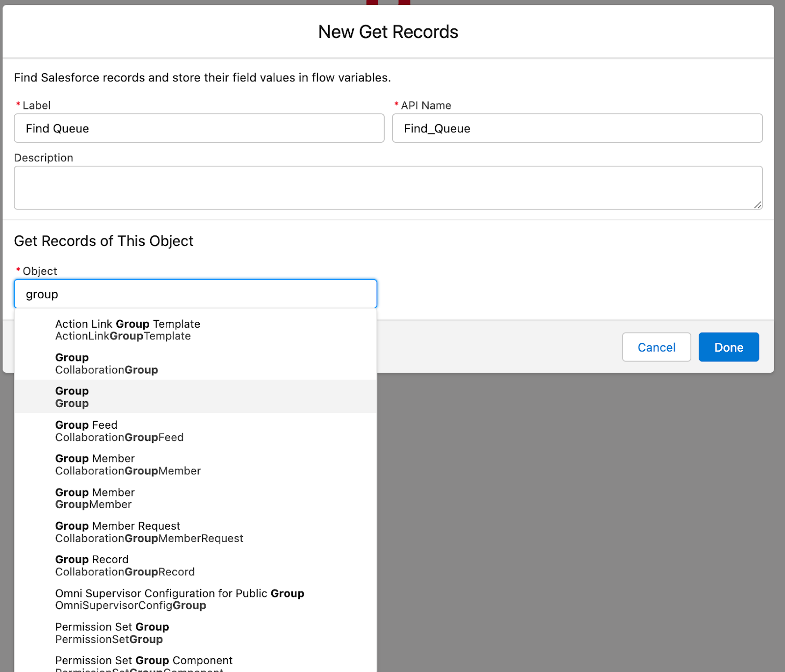The image size is (785, 672).
Task: Choose the Group option with CollaborationGroup API name
Action: click(195, 363)
